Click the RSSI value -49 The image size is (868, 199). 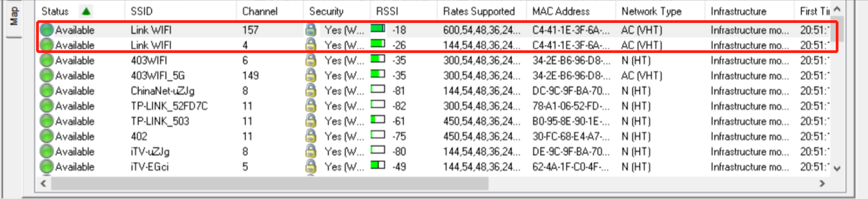point(399,167)
